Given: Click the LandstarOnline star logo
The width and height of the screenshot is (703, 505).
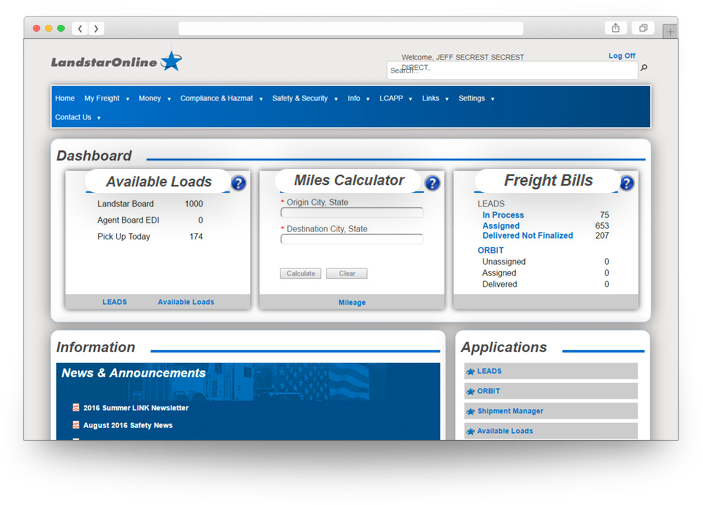Looking at the screenshot, I should click(x=171, y=60).
